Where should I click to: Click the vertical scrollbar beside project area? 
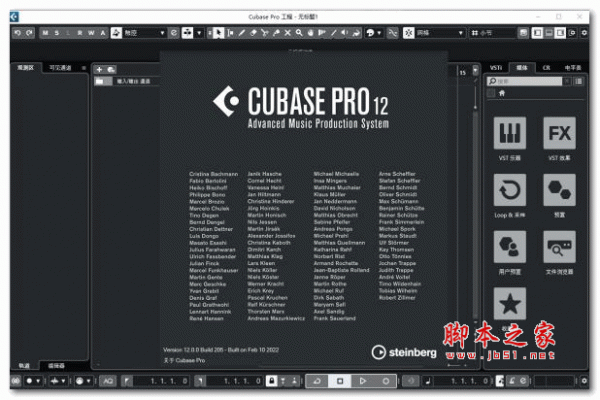pos(475,214)
